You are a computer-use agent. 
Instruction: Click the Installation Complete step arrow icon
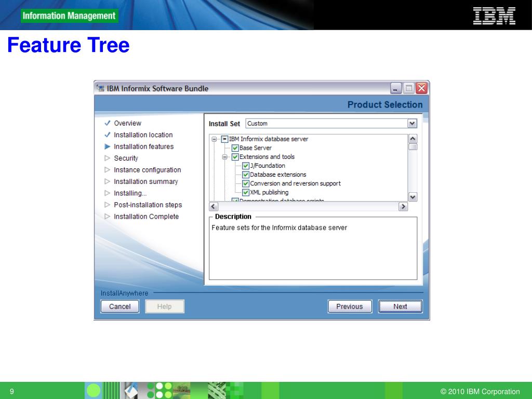[x=107, y=217]
